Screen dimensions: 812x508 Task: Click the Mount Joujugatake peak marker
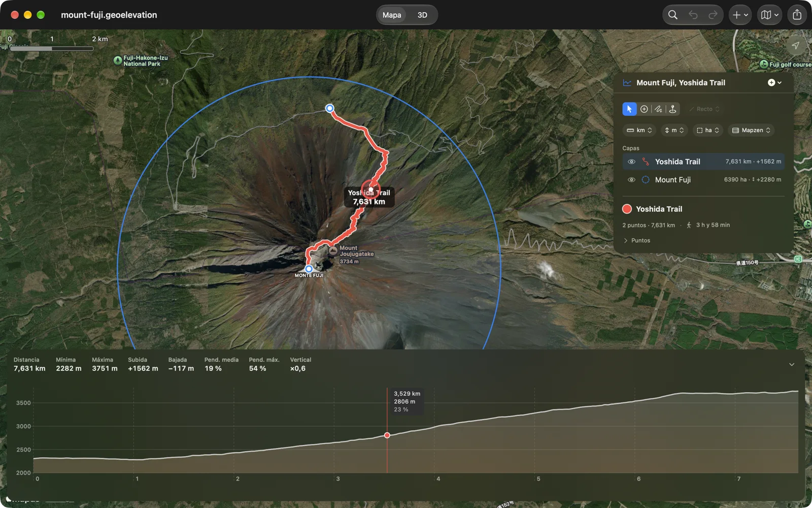tap(333, 250)
